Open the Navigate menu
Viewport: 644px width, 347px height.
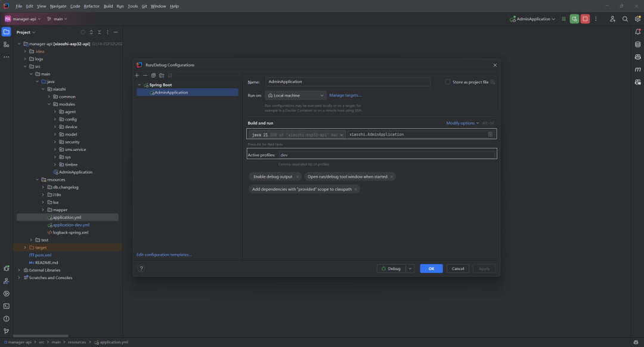click(58, 6)
